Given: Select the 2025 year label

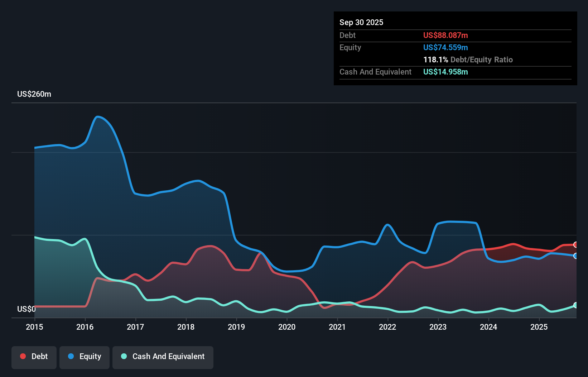Looking at the screenshot, I should pos(539,327).
